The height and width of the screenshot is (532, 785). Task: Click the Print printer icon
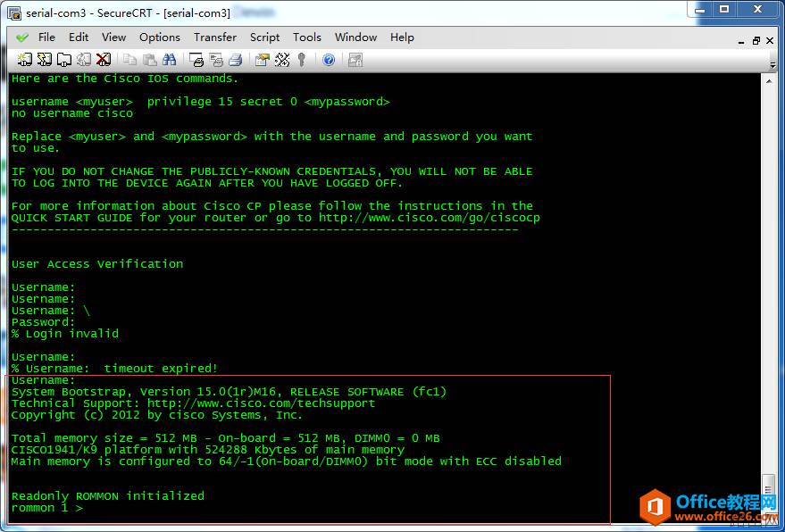click(x=235, y=60)
